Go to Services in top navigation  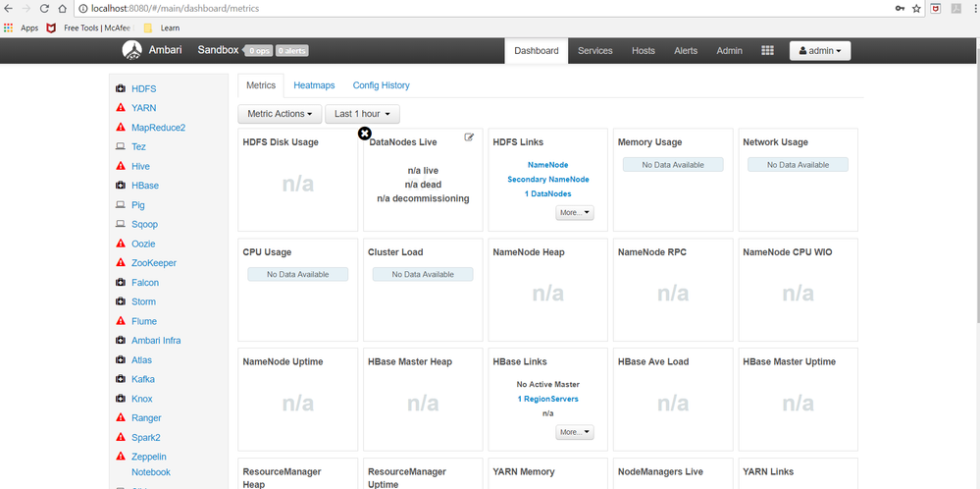pyautogui.click(x=595, y=51)
